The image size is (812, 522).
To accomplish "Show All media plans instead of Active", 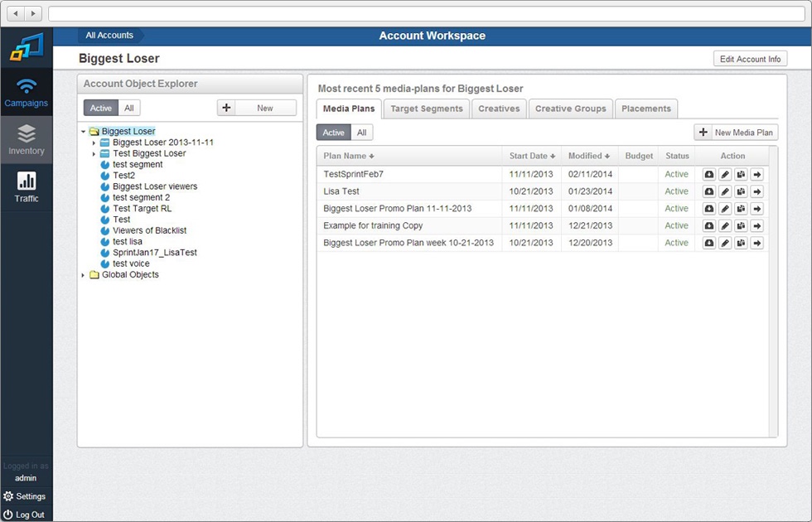I will [x=361, y=132].
